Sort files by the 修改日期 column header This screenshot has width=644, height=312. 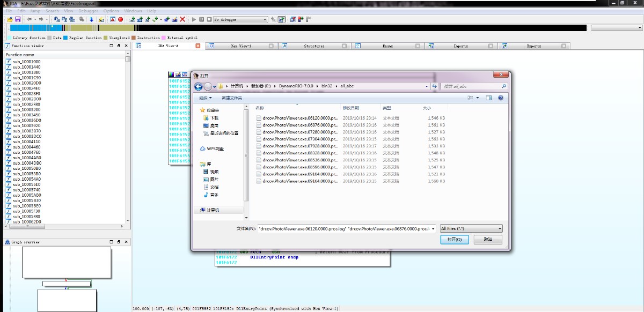(350, 108)
